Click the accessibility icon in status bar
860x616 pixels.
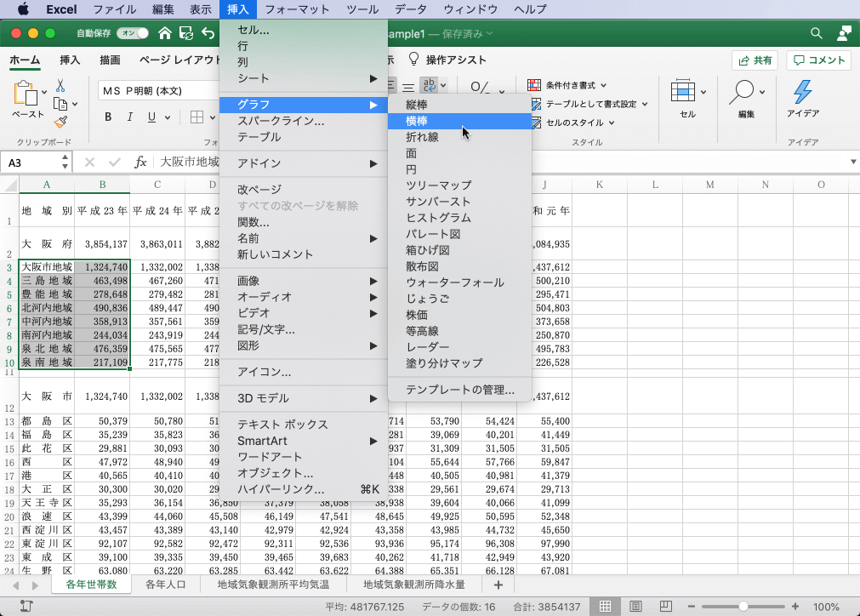26,606
